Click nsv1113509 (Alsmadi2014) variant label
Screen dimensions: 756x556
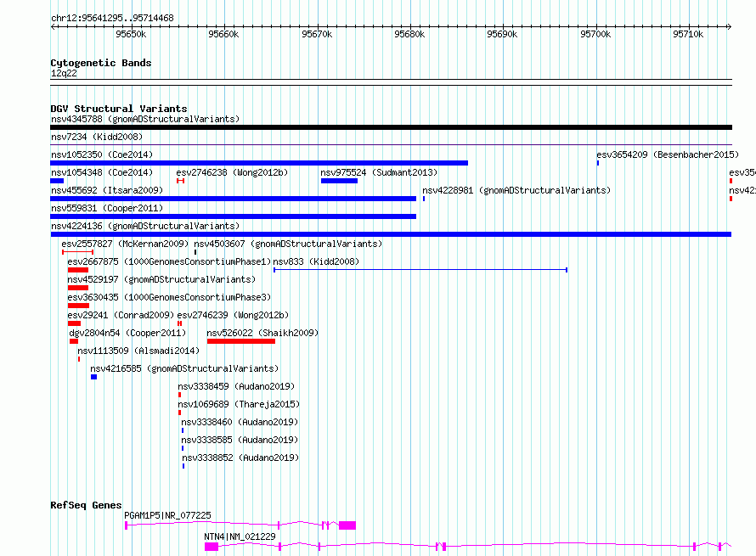pos(138,351)
